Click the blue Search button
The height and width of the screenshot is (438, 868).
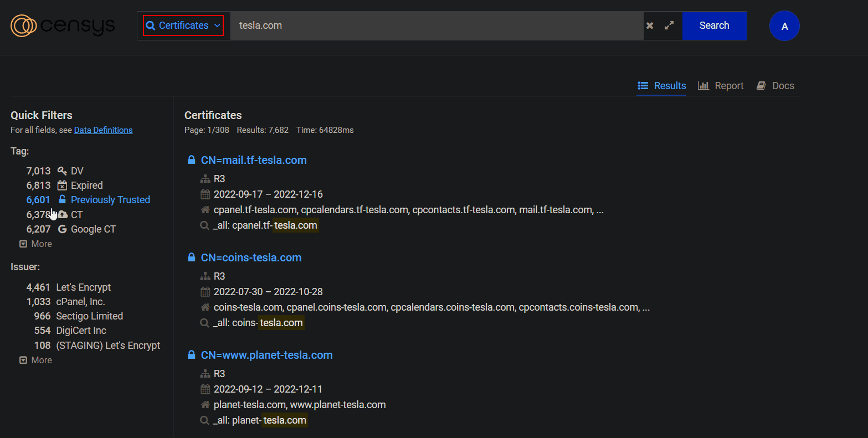click(x=714, y=25)
